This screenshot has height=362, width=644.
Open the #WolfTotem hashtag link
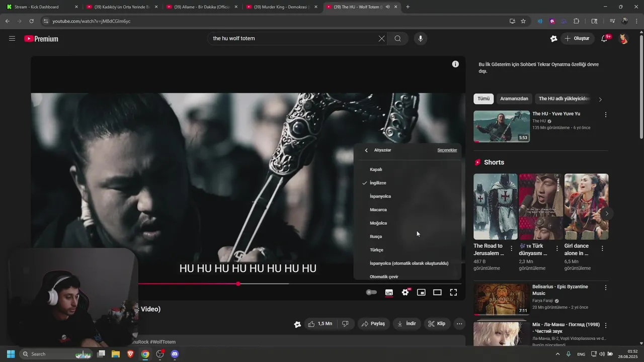pos(163,342)
